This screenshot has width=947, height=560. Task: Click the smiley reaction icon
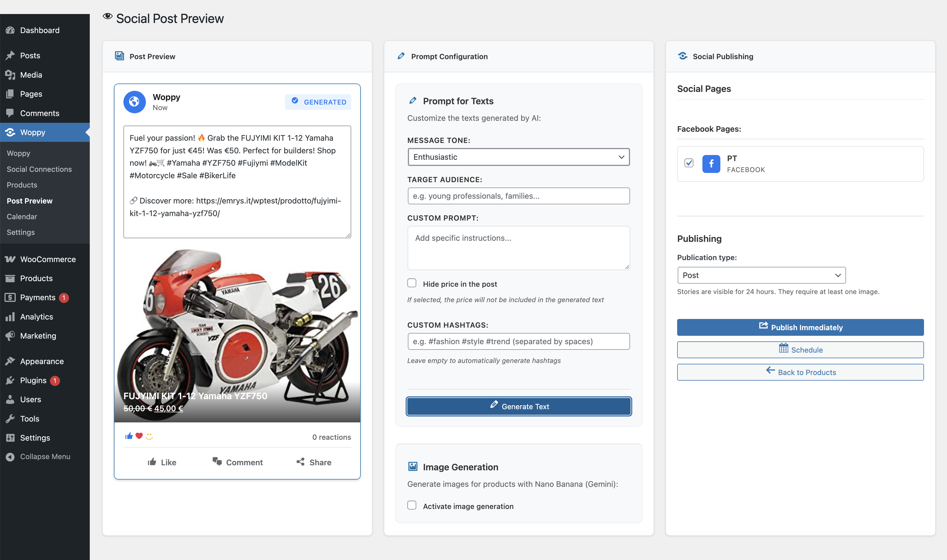(x=150, y=436)
